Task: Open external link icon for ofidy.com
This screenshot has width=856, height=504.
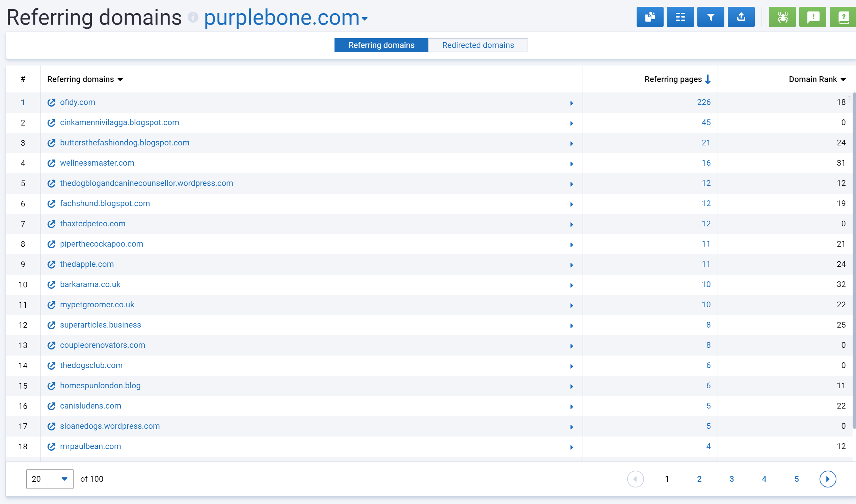Action: 51,103
